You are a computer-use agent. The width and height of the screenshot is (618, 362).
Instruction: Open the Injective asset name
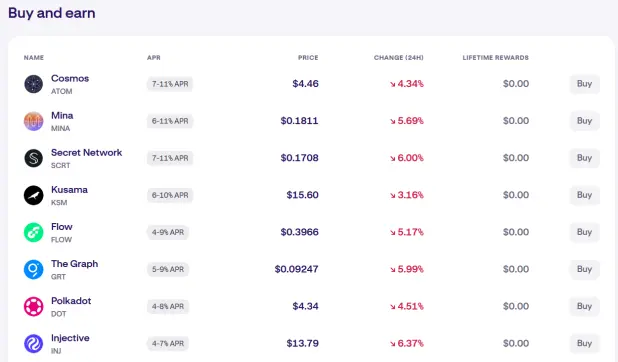coord(70,338)
